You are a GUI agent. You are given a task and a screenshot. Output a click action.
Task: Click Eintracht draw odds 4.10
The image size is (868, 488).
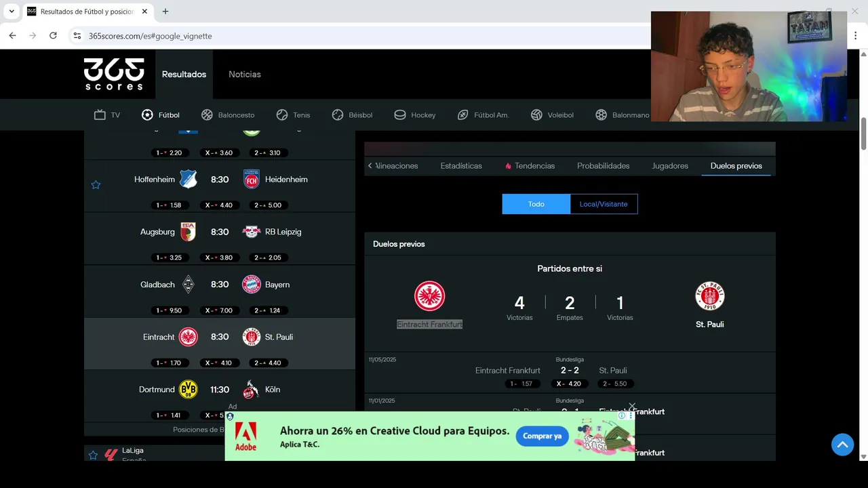tap(219, 363)
